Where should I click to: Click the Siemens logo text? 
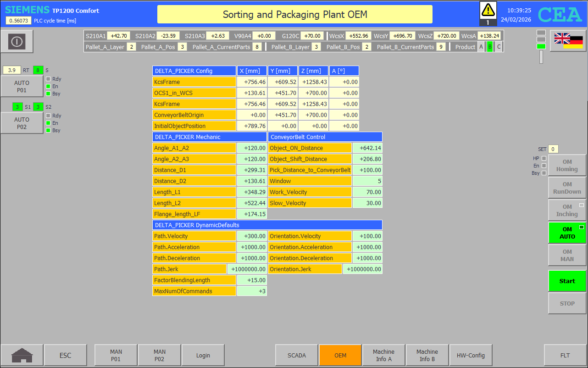(27, 10)
